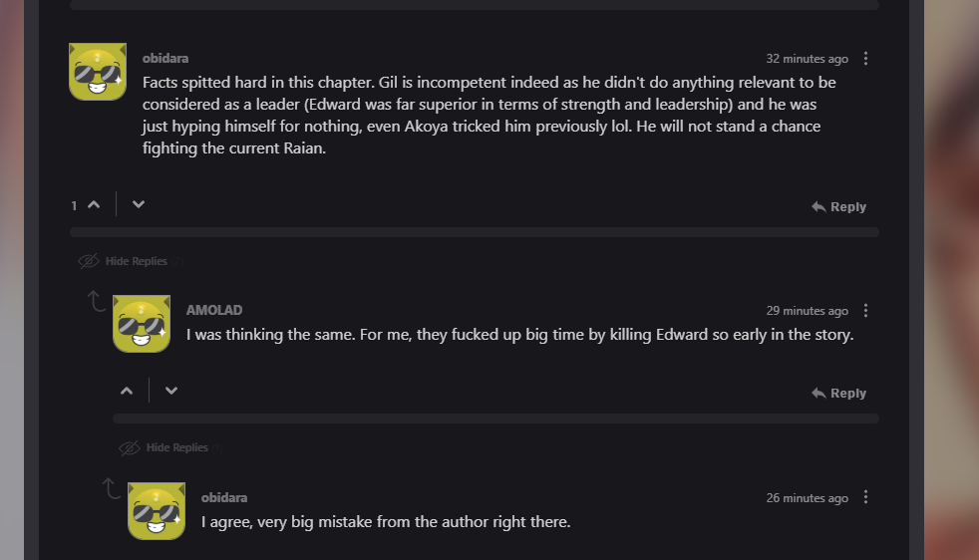Image resolution: width=979 pixels, height=560 pixels.
Task: Open obidara's sunglasses avatar on the top comment
Action: click(x=98, y=72)
